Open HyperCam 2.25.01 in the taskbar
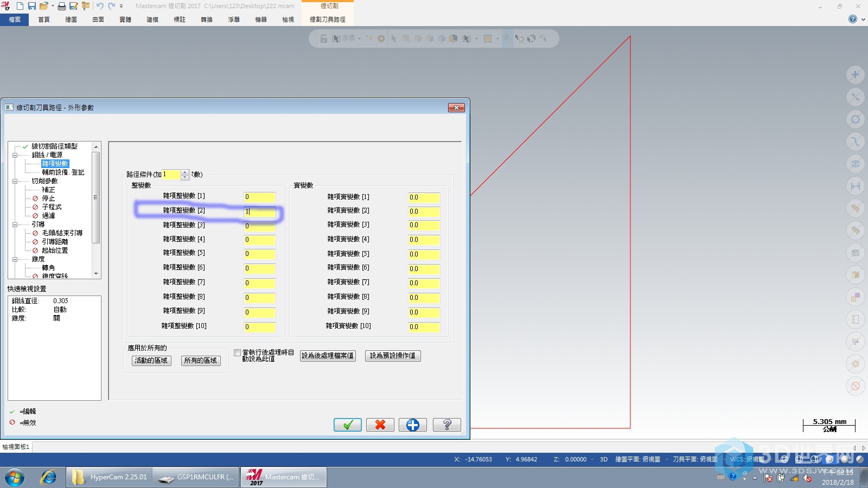The image size is (868, 488). click(108, 477)
